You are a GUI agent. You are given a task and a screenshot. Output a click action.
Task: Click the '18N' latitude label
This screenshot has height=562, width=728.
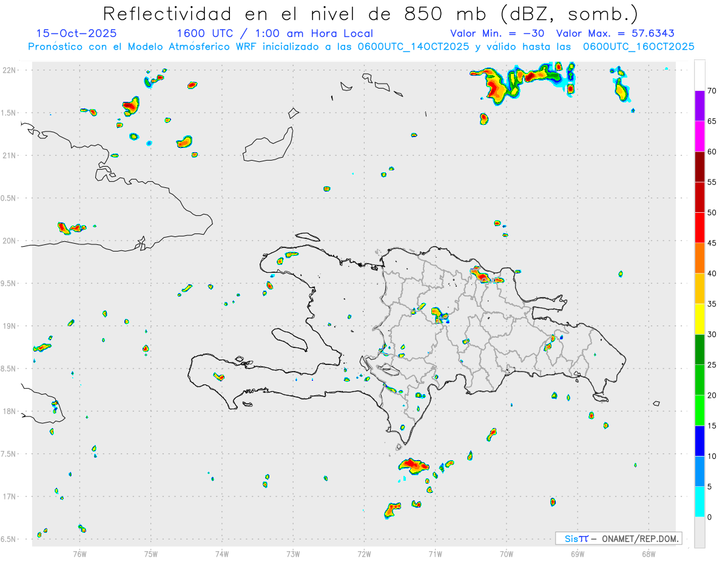pyautogui.click(x=9, y=411)
